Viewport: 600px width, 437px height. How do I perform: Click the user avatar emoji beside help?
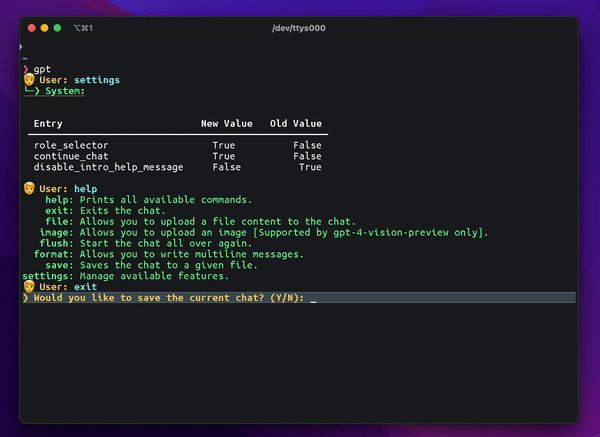click(29, 188)
